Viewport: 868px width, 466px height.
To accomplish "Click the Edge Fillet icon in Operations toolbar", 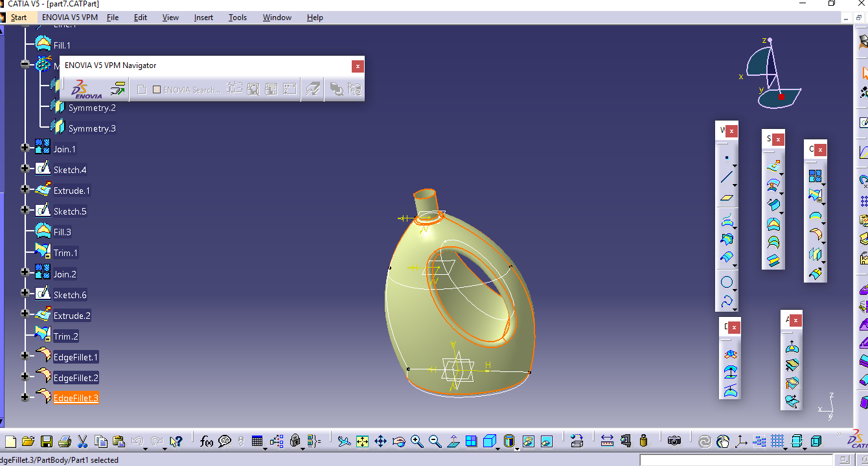I will click(816, 234).
